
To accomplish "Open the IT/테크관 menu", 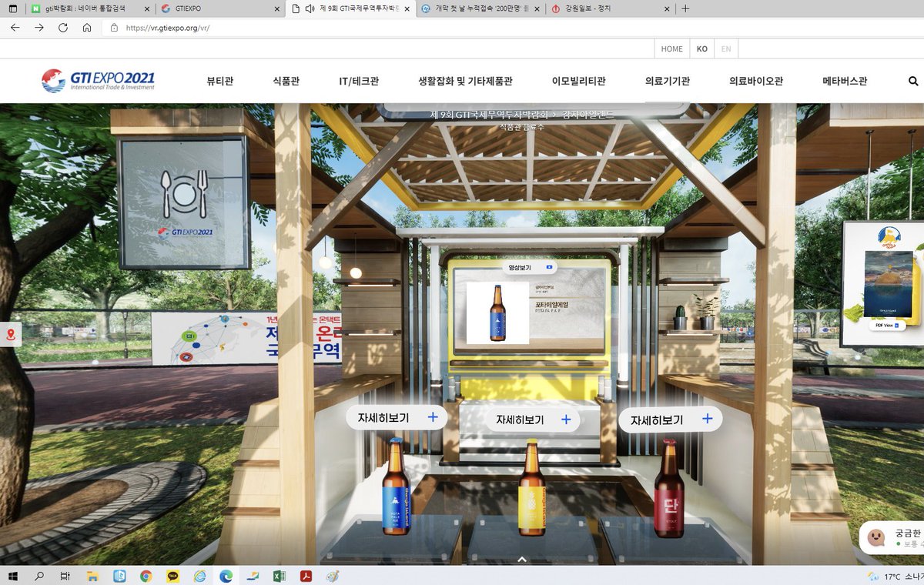I will (x=359, y=81).
